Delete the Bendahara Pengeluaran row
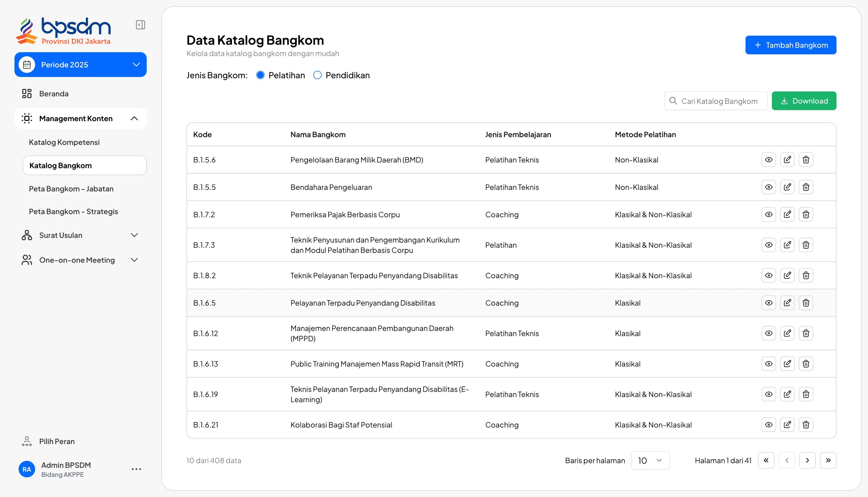Image resolution: width=868 pixels, height=497 pixels. coord(806,187)
